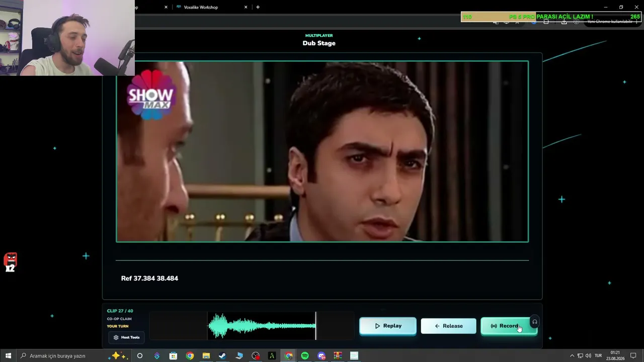Open Steam from taskbar

point(222,355)
